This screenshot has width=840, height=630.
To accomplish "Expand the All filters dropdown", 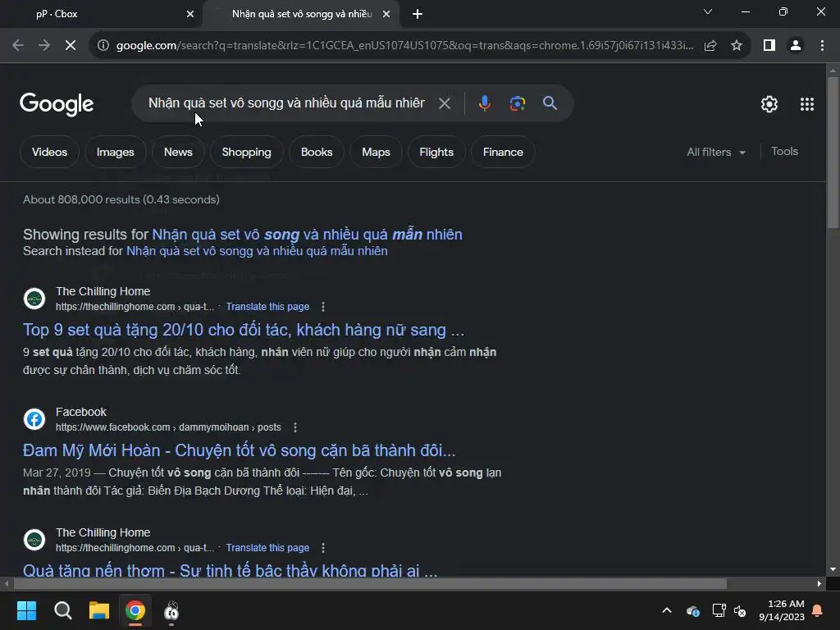I will pos(716,152).
